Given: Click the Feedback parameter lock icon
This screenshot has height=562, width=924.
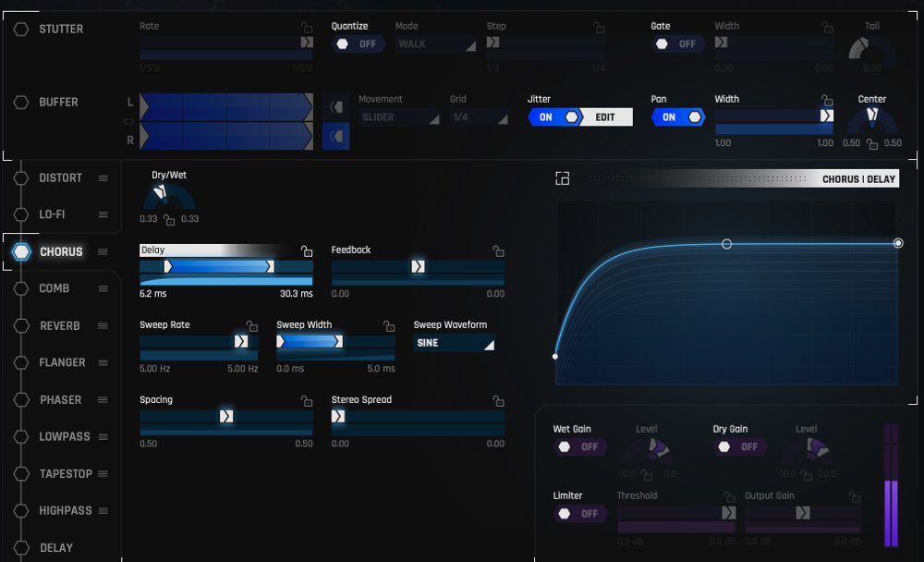Looking at the screenshot, I should 499,251.
